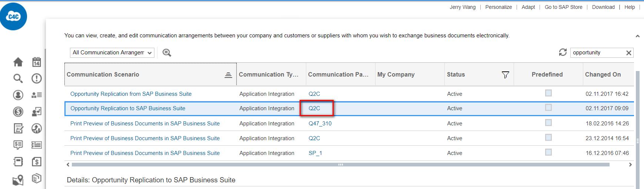Open the calendar icon in sidebar
This screenshot has height=189, width=644.
coord(36,62)
